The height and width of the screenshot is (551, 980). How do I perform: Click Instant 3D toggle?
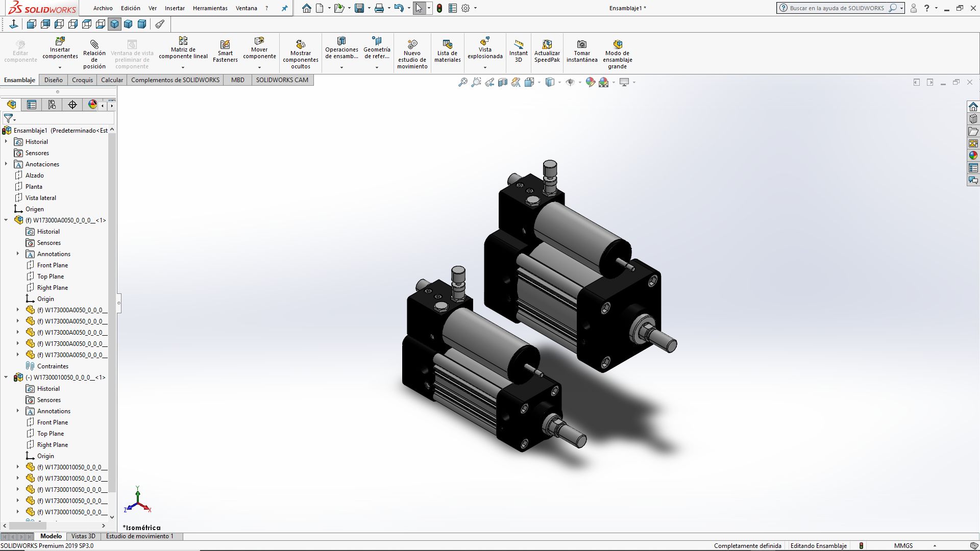(x=518, y=45)
